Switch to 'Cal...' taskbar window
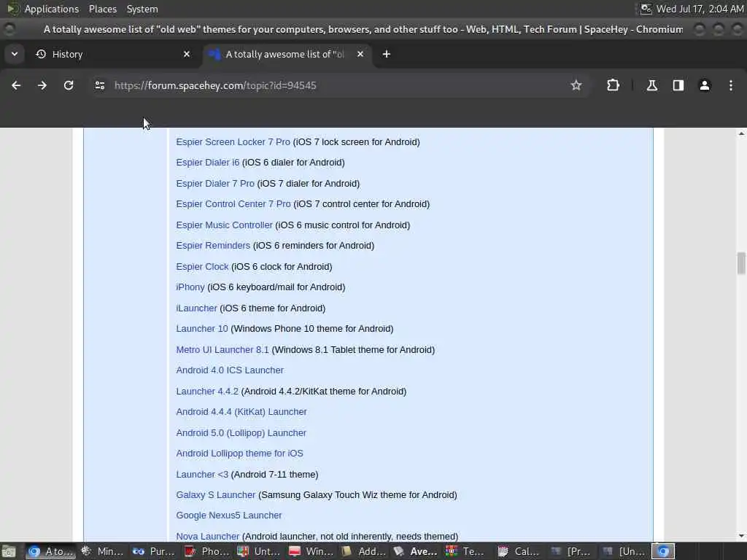Image resolution: width=747 pixels, height=560 pixels. click(519, 551)
